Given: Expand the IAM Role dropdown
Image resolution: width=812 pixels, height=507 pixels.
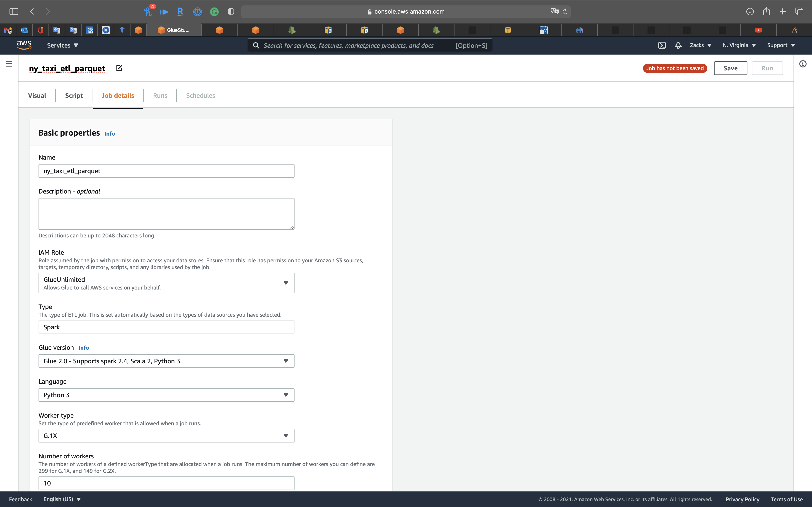Looking at the screenshot, I should (167, 283).
